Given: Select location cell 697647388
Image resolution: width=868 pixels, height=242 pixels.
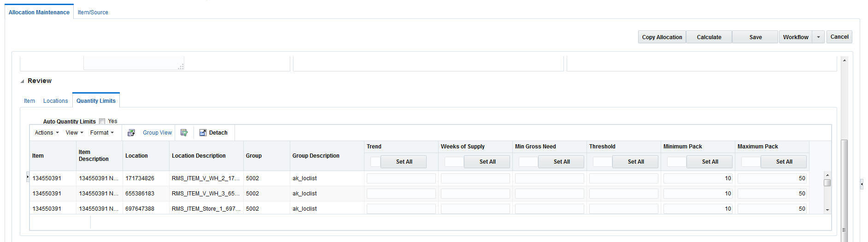Looking at the screenshot, I should pyautogui.click(x=146, y=209).
